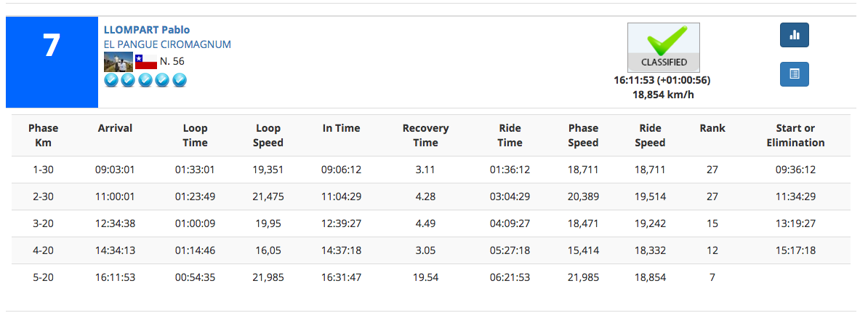Click the Chile flag icon
Viewport: 868px width, 321px height.
tap(146, 62)
